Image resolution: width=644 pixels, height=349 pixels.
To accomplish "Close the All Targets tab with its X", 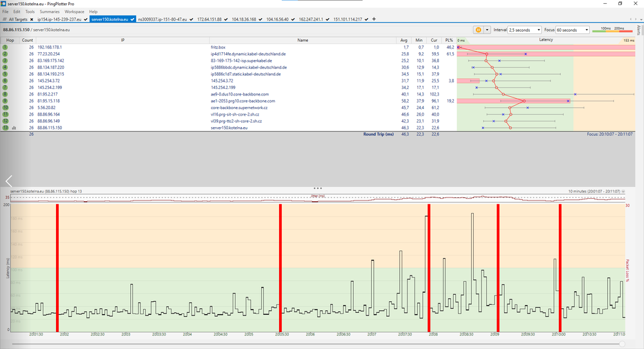I will [x=32, y=19].
